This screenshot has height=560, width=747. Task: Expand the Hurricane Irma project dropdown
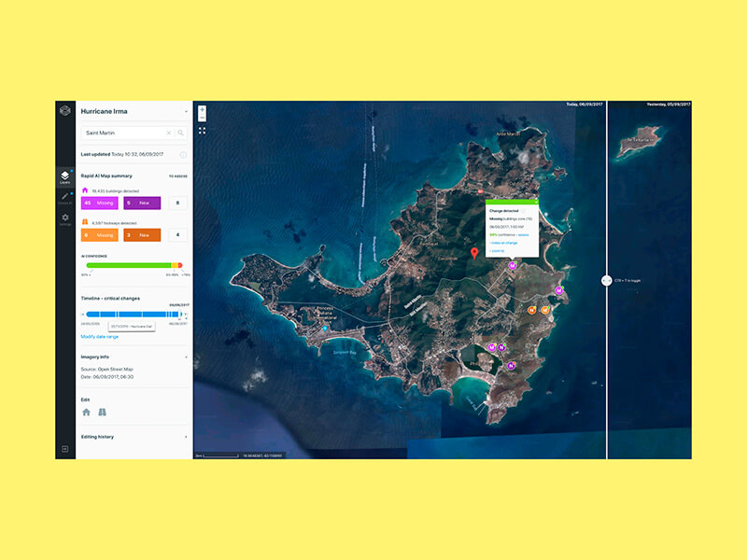[186, 111]
